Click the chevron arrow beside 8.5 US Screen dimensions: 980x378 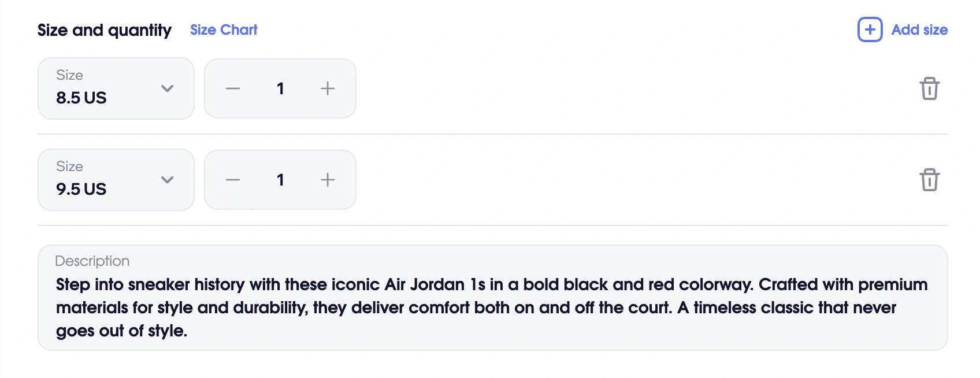pyautogui.click(x=167, y=88)
